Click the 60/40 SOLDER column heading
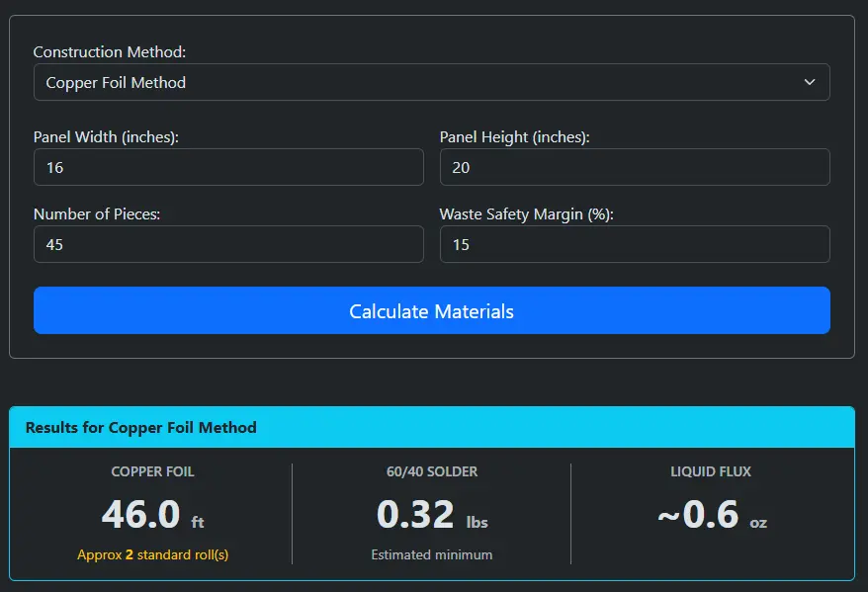 pyautogui.click(x=431, y=472)
